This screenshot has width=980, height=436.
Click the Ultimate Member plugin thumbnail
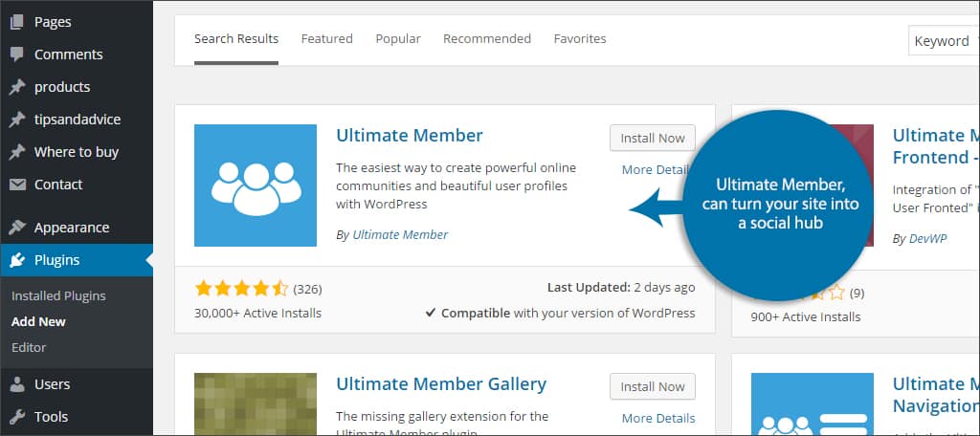(x=256, y=185)
